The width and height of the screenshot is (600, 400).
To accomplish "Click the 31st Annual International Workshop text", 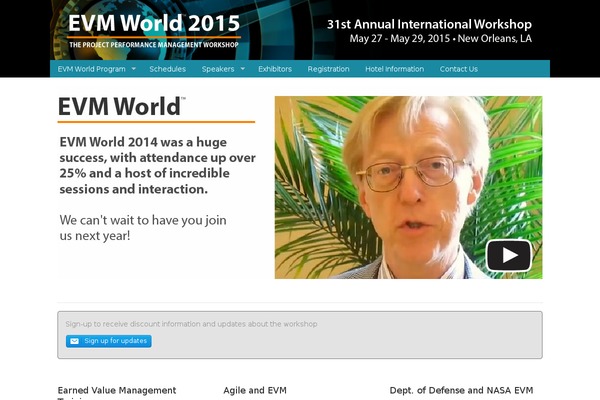I will pyautogui.click(x=429, y=24).
